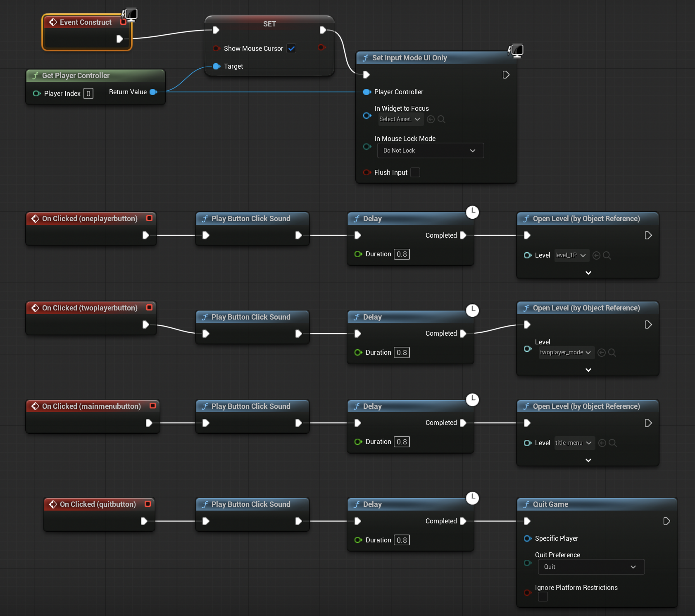Click the Event Construct delegate output pin
The image size is (695, 616).
(x=123, y=22)
